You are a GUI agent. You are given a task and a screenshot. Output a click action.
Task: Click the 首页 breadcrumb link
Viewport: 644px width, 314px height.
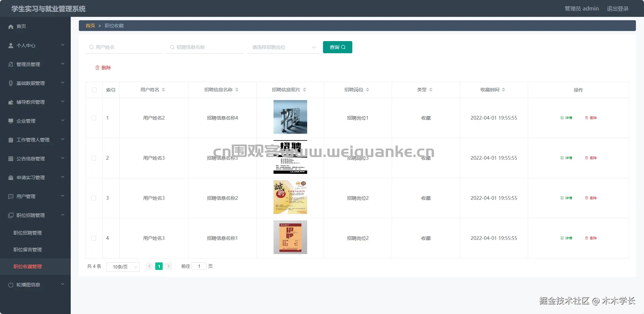(90, 26)
